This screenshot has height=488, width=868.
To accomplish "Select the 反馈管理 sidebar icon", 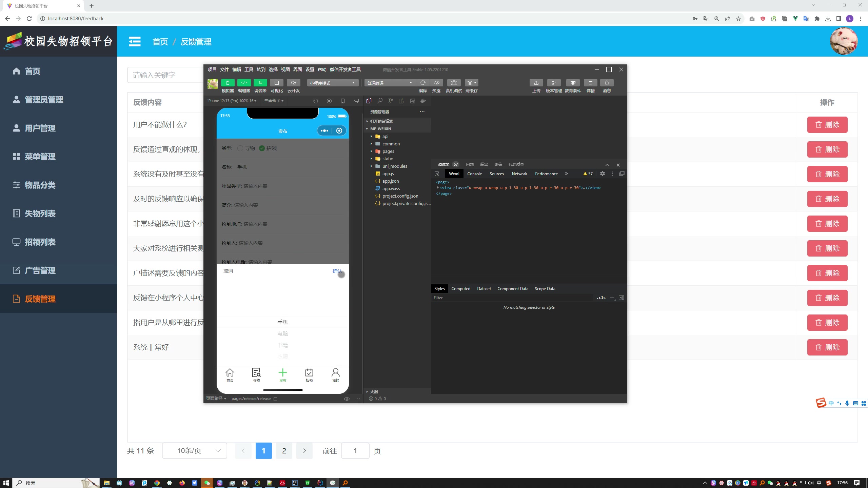I will click(16, 299).
